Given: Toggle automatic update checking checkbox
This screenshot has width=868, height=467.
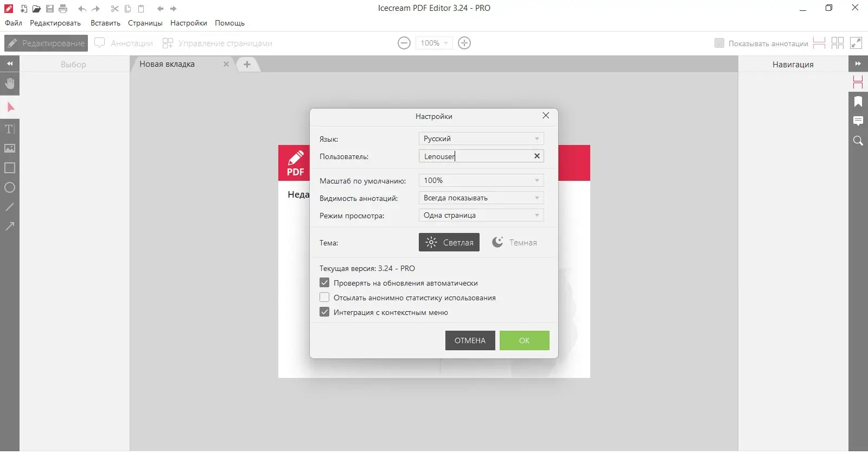Looking at the screenshot, I should pyautogui.click(x=324, y=282).
